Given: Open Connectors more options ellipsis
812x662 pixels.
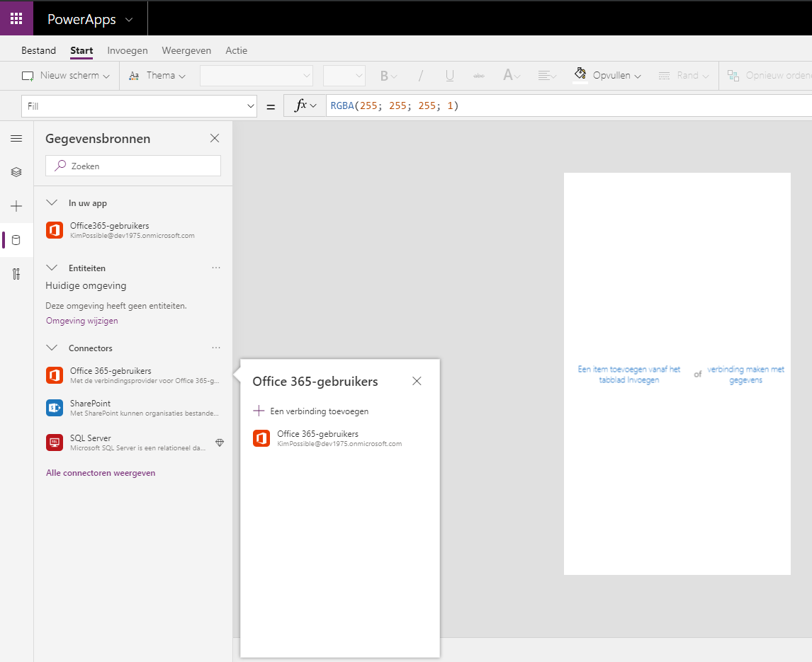Looking at the screenshot, I should (216, 348).
